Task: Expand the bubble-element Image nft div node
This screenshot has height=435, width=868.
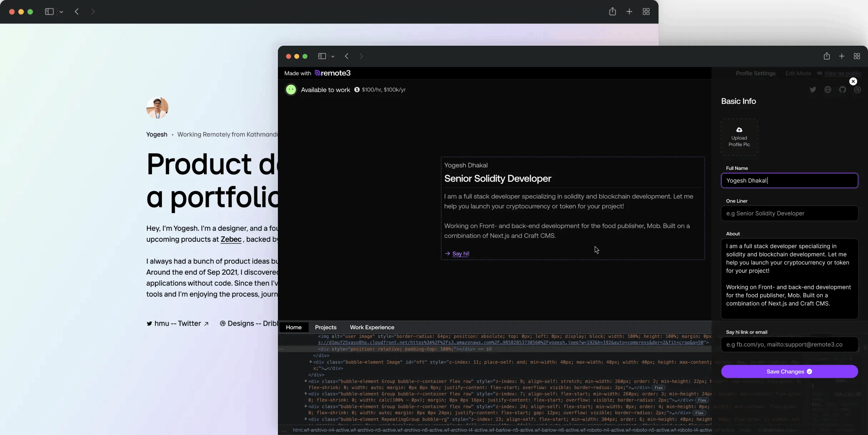Action: pyautogui.click(x=311, y=362)
